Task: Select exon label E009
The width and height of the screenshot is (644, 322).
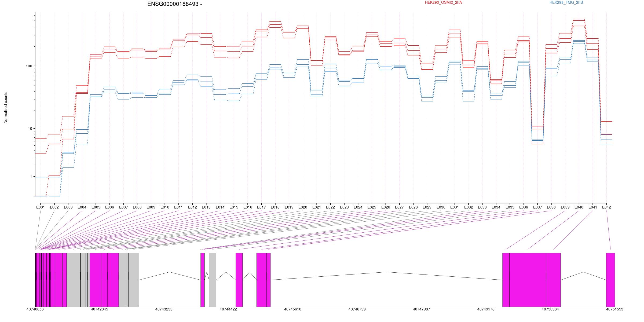Action: 151,207
